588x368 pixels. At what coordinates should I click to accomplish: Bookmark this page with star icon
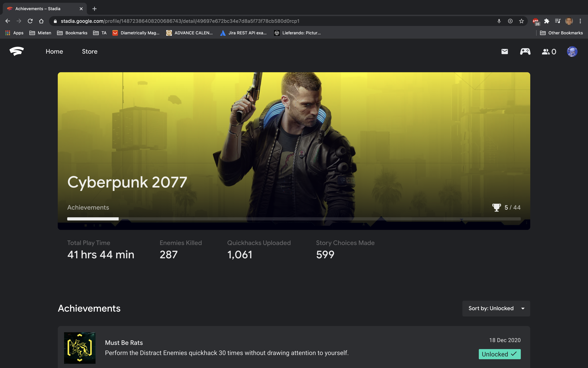(x=521, y=21)
